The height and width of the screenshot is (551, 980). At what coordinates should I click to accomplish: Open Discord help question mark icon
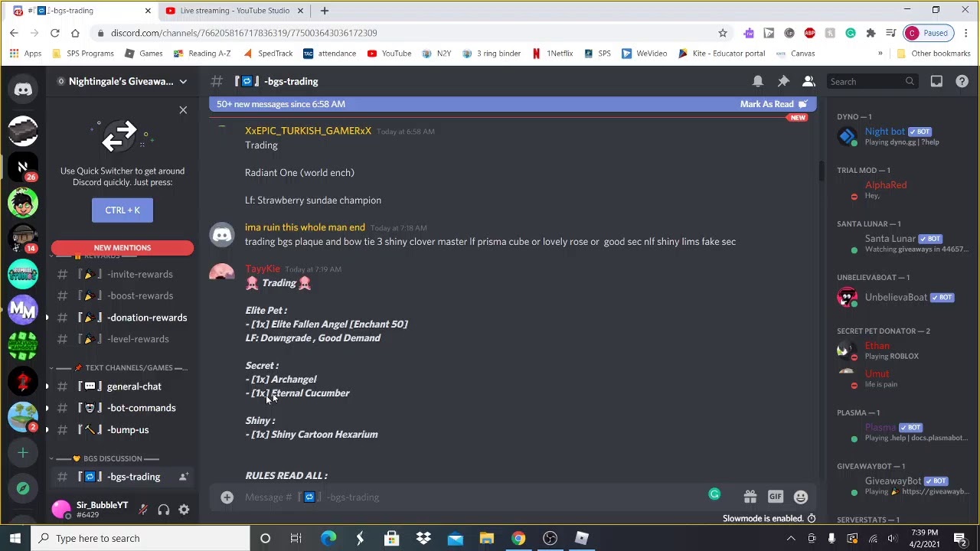(x=962, y=81)
